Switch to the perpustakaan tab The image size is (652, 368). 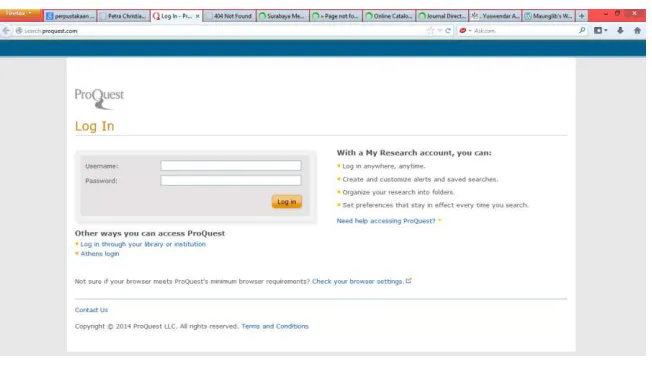(70, 16)
